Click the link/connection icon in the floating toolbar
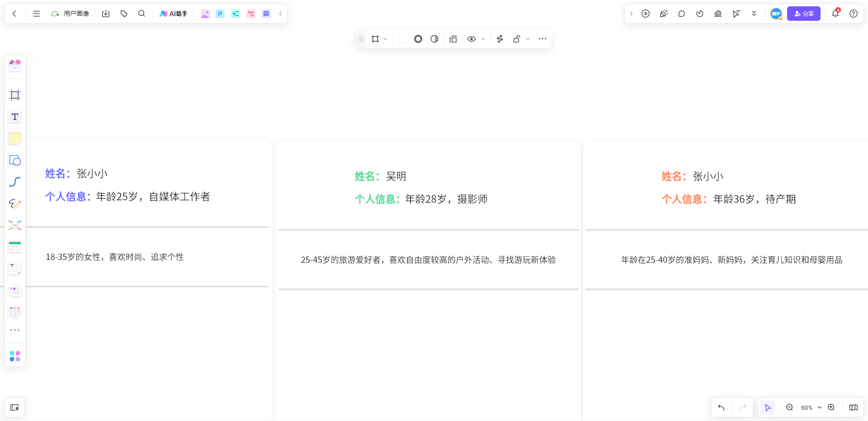 coord(500,39)
